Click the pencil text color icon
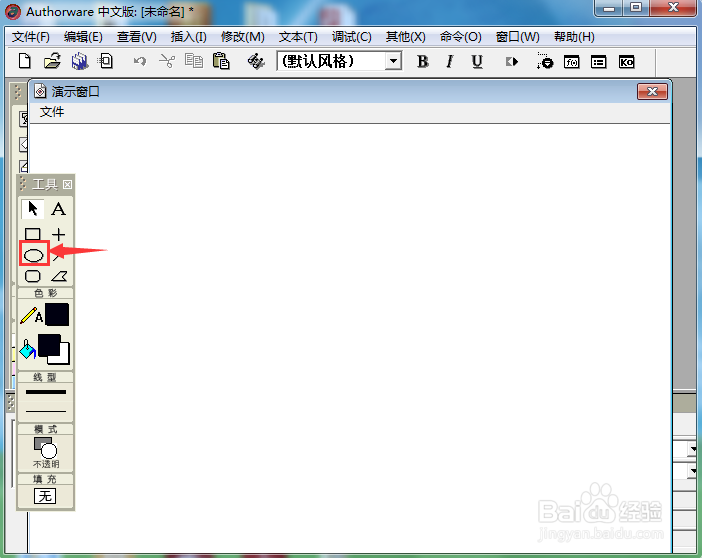The width and height of the screenshot is (702, 558). point(31,315)
